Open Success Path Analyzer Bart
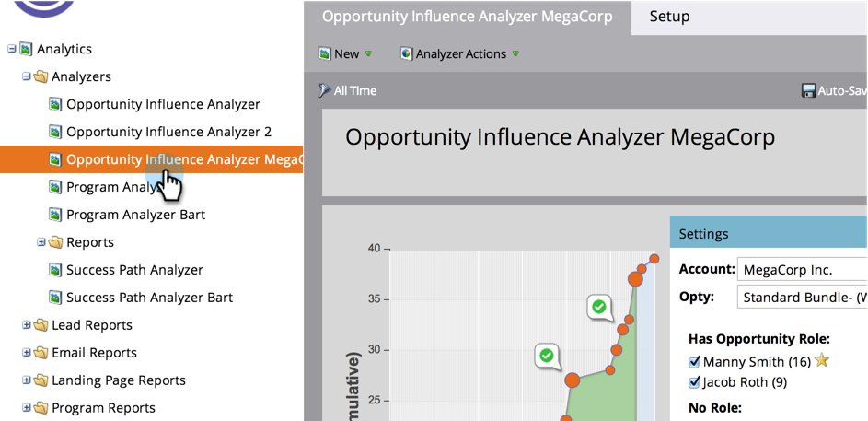This screenshot has width=868, height=421. click(149, 298)
